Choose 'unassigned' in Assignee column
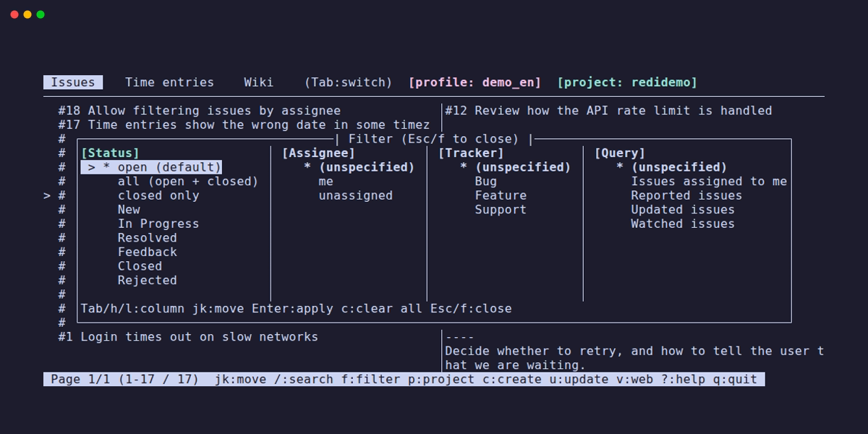The height and width of the screenshot is (434, 868). tap(356, 195)
